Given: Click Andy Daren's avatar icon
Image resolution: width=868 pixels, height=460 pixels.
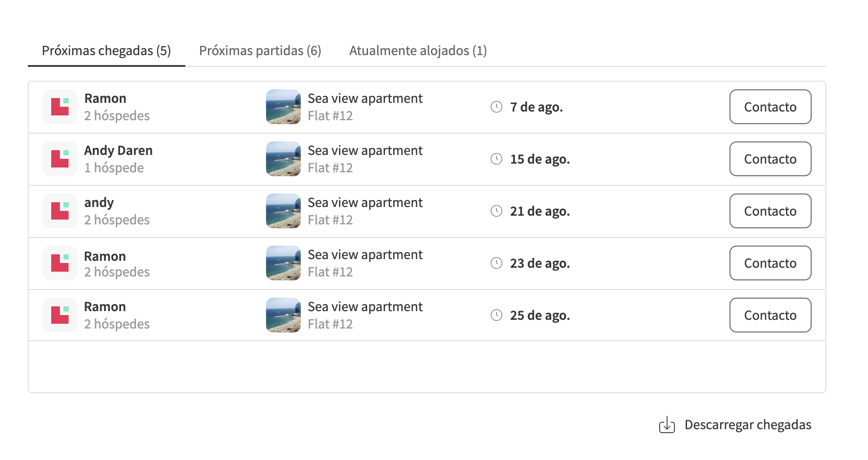Looking at the screenshot, I should (59, 159).
